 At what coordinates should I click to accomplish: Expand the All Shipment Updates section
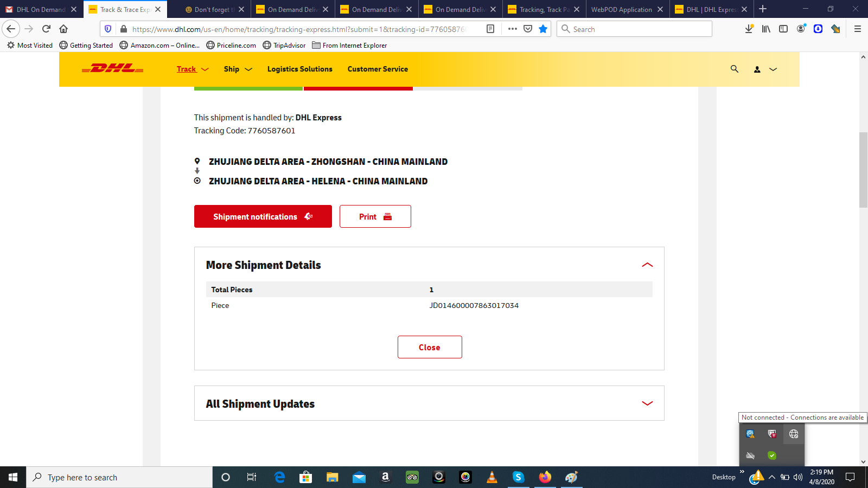click(x=647, y=403)
